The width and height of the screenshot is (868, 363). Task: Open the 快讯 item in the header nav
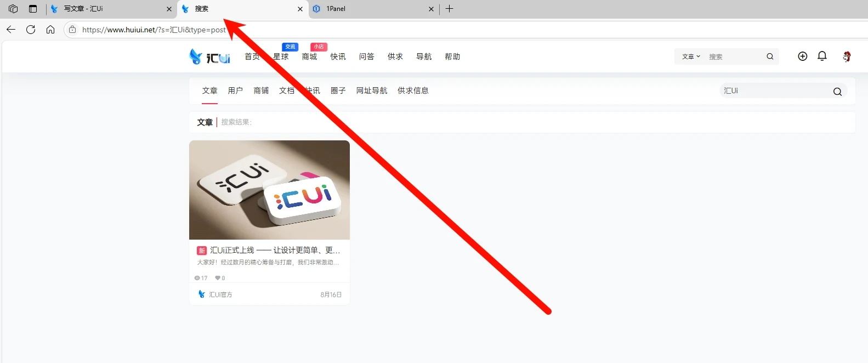coord(338,56)
